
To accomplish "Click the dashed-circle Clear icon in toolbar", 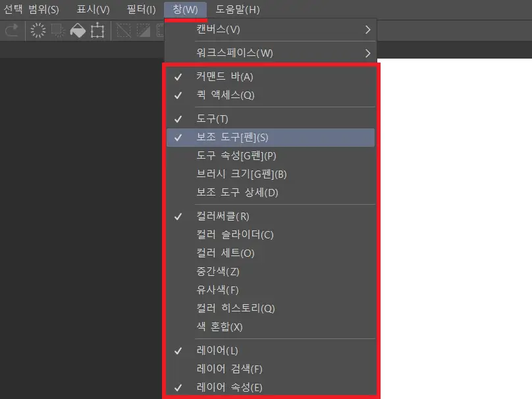I will (x=38, y=30).
